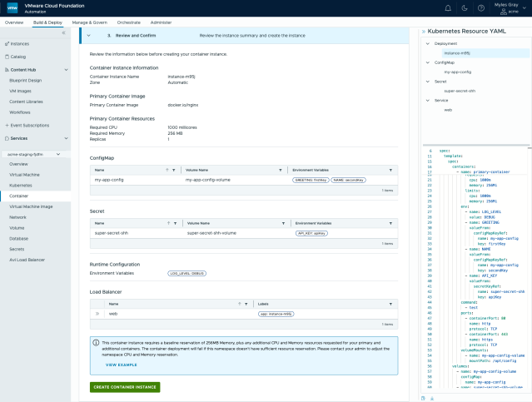Collapse Secret node in YAML tree
This screenshot has height=402, width=532.
pyautogui.click(x=428, y=82)
